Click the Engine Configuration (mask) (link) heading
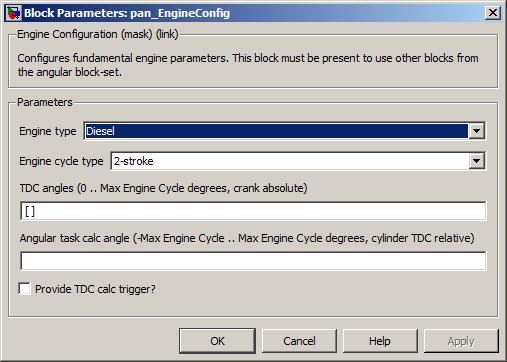507x362 pixels. pyautogui.click(x=98, y=34)
